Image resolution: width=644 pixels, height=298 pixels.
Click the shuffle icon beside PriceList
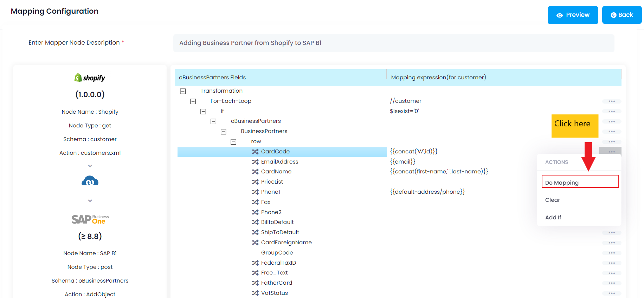pos(255,182)
